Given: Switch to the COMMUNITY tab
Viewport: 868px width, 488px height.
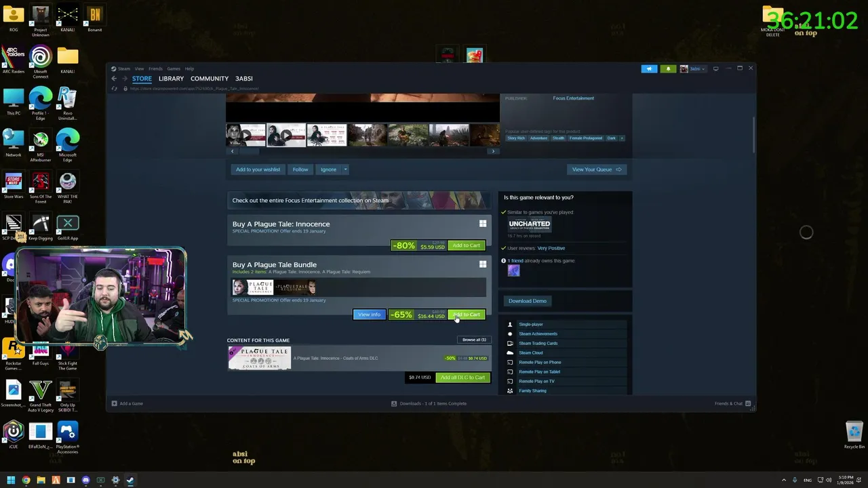Looking at the screenshot, I should click(210, 79).
